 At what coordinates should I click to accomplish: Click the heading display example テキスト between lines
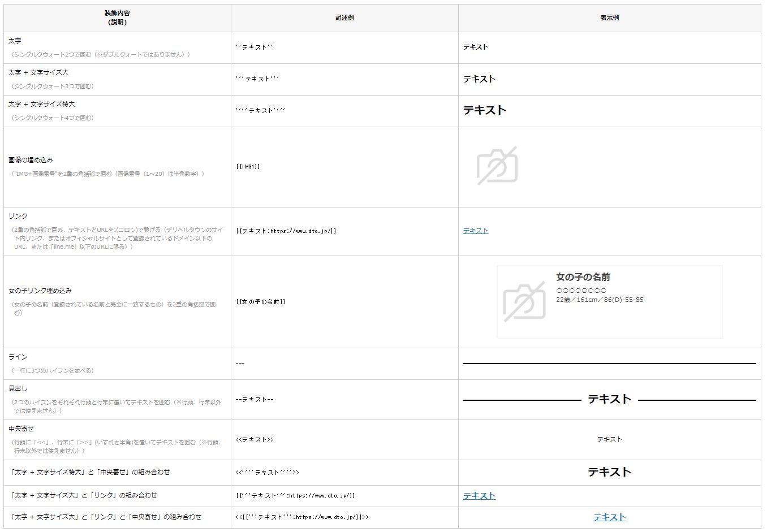coord(609,399)
